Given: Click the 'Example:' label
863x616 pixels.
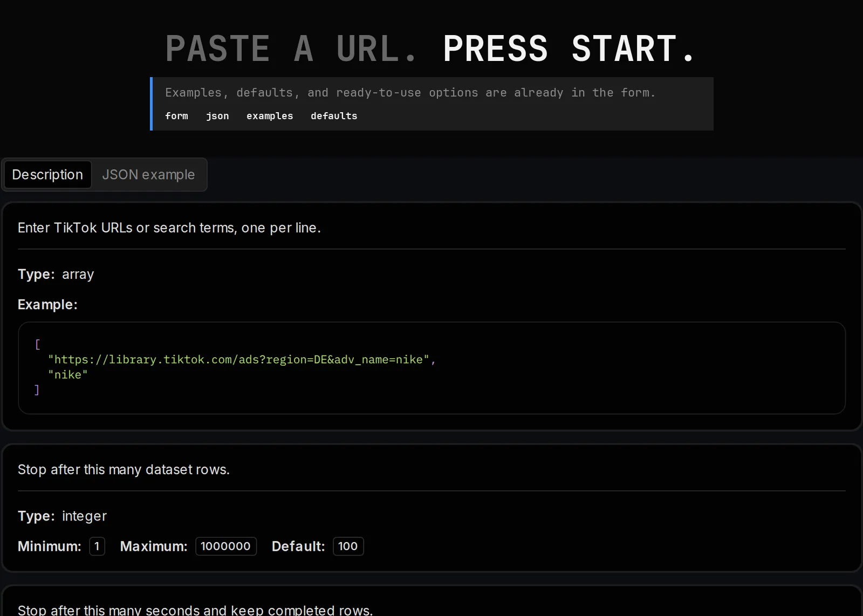Looking at the screenshot, I should pyautogui.click(x=47, y=305).
